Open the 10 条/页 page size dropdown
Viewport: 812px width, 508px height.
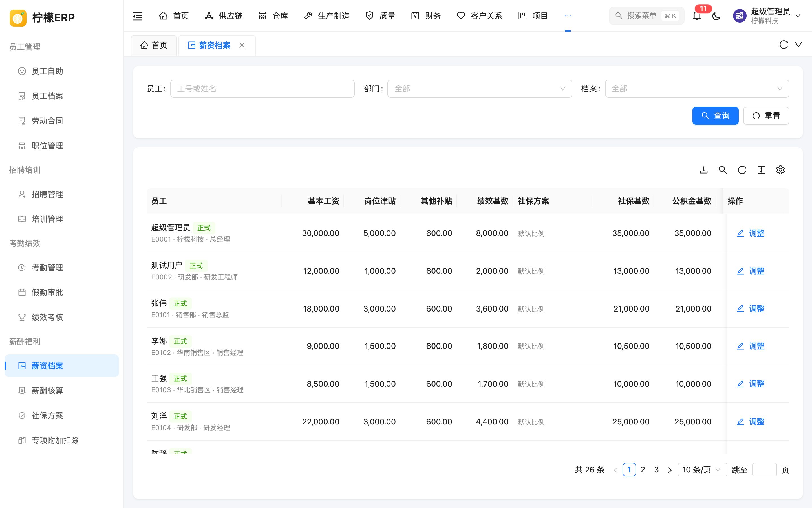coord(702,470)
